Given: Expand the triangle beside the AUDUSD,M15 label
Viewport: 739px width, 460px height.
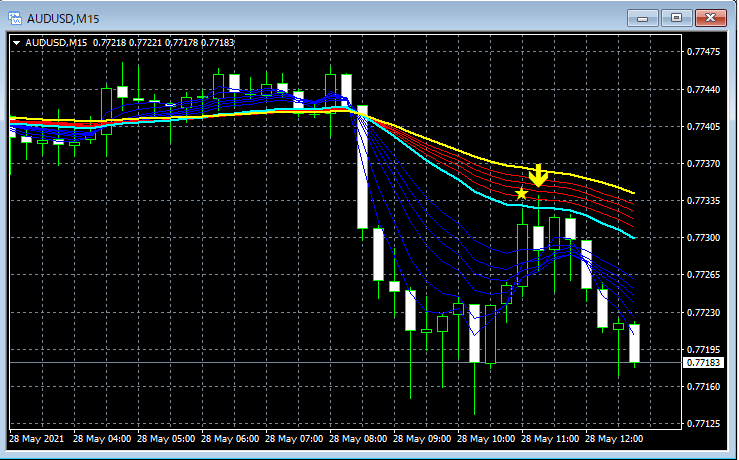Looking at the screenshot, I should pyautogui.click(x=16, y=43).
